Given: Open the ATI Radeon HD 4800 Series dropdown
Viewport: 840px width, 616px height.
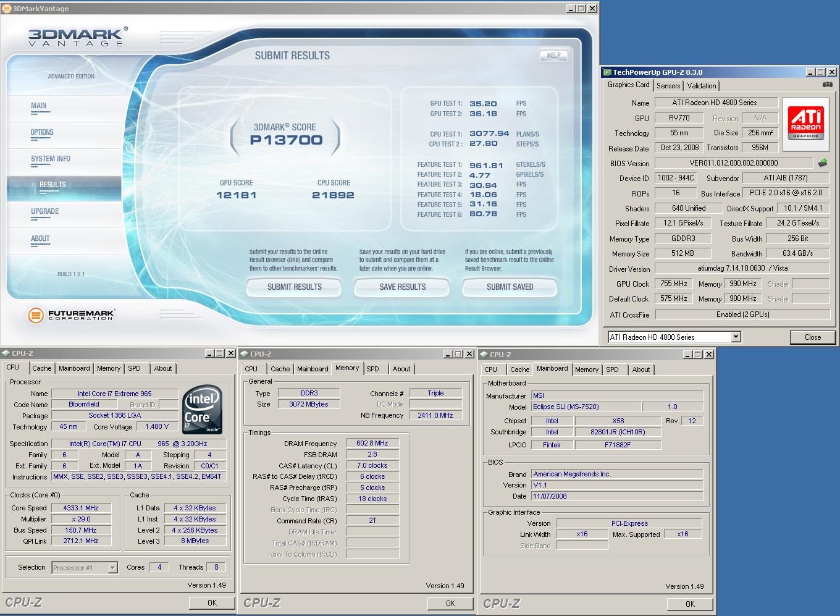Looking at the screenshot, I should click(x=736, y=337).
